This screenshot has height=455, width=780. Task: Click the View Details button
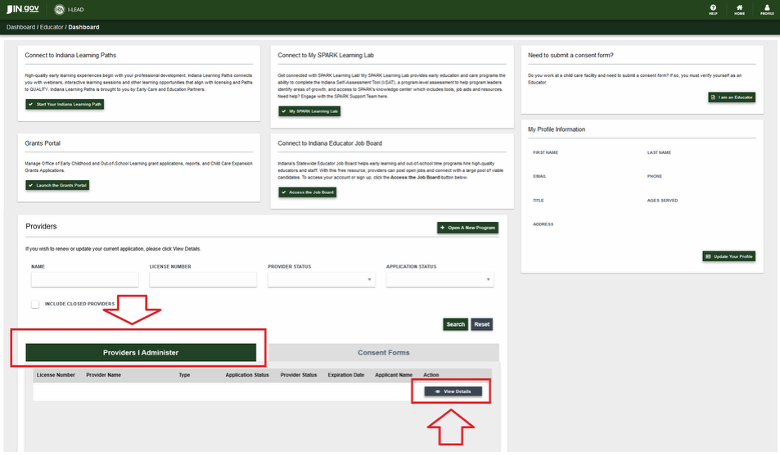453,391
